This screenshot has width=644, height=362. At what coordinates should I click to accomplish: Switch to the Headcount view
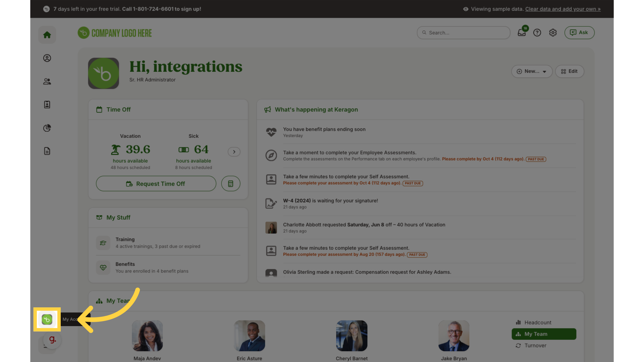click(x=537, y=322)
